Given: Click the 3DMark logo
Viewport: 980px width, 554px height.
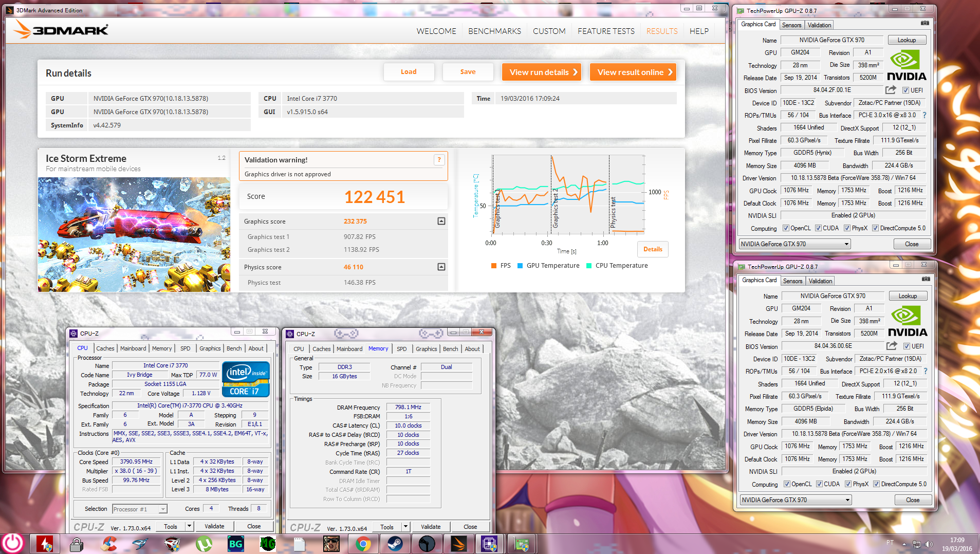Looking at the screenshot, I should pyautogui.click(x=61, y=30).
